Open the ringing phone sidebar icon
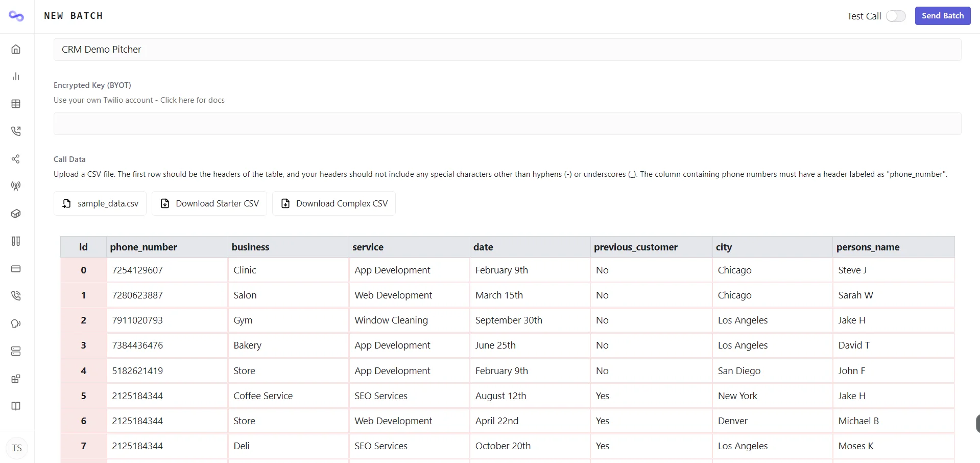The image size is (980, 463). [x=16, y=296]
